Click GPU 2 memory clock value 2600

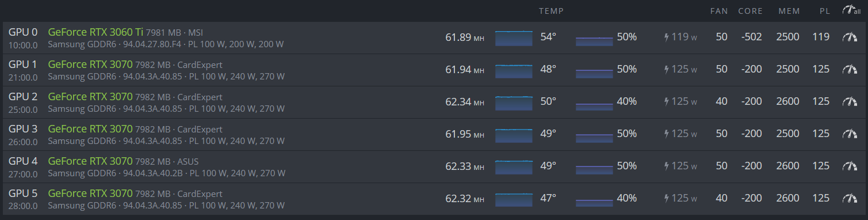(x=787, y=101)
